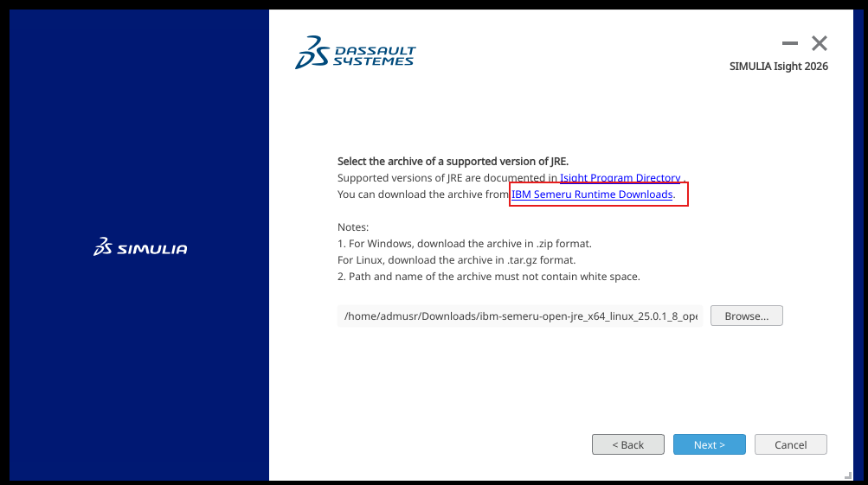The height and width of the screenshot is (485, 868).
Task: Click the Browse... button
Action: pos(746,316)
